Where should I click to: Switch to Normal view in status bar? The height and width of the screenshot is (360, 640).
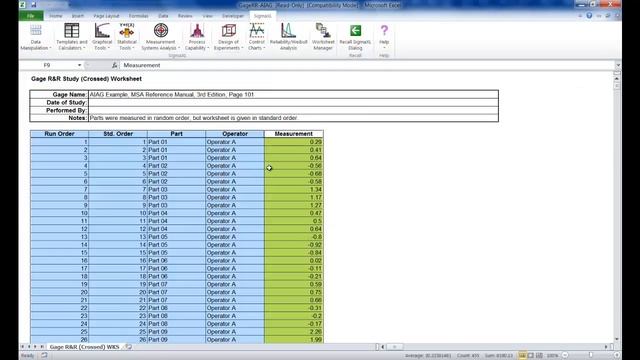[x=522, y=356]
